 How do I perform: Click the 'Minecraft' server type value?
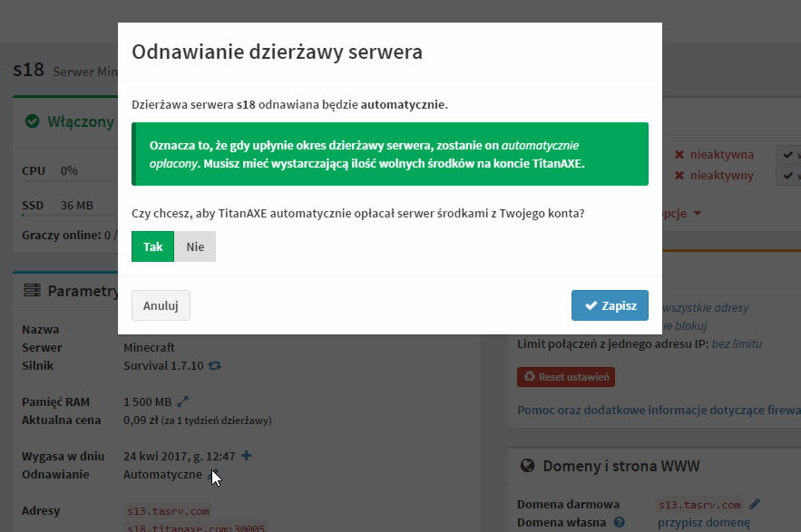click(x=149, y=348)
